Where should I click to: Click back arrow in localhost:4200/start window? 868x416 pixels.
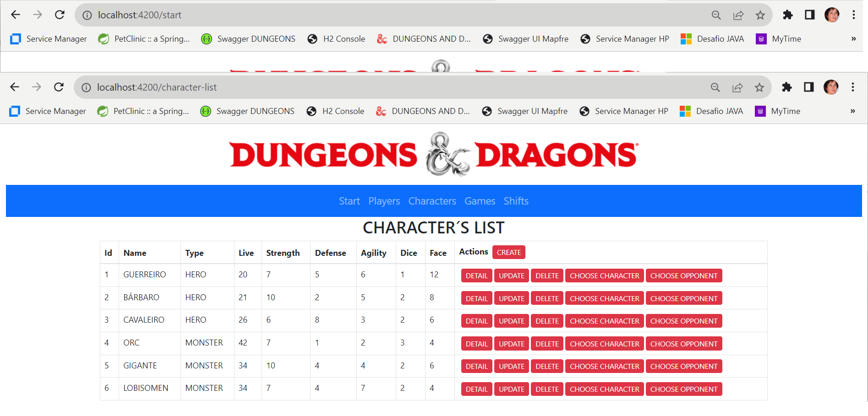tap(16, 15)
